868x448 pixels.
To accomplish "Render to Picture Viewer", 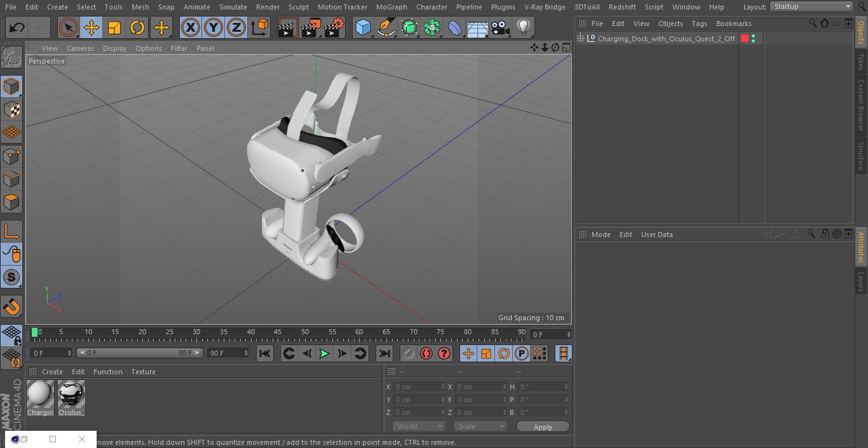I will coord(311,28).
